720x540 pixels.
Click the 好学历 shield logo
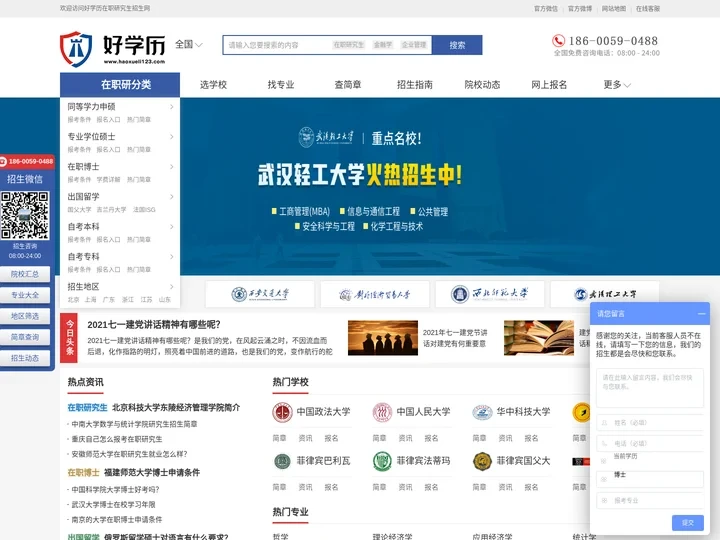pos(76,49)
